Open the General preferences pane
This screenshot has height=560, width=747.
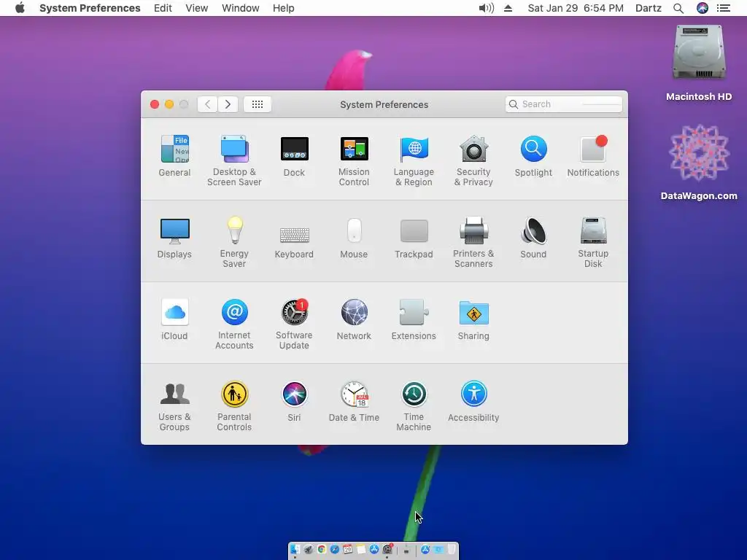pyautogui.click(x=174, y=156)
